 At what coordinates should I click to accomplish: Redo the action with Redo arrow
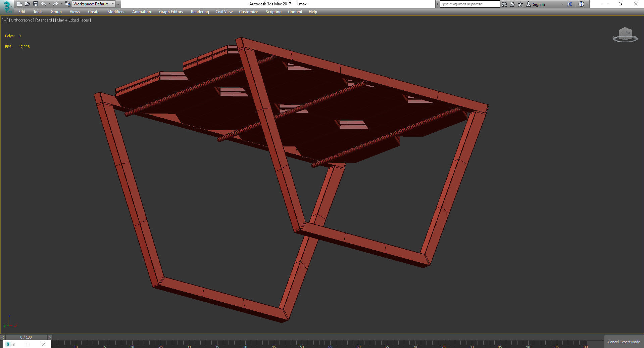pyautogui.click(x=55, y=4)
